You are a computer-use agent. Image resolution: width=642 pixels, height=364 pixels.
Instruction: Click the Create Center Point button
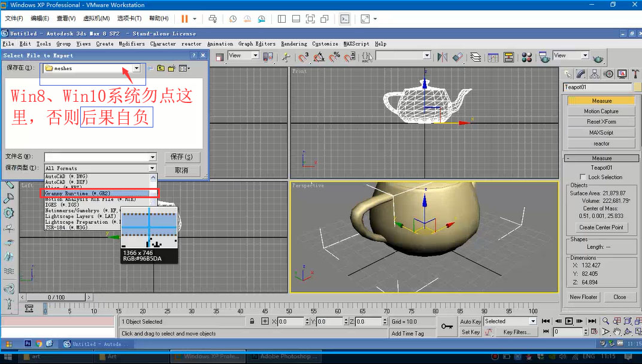coord(601,227)
